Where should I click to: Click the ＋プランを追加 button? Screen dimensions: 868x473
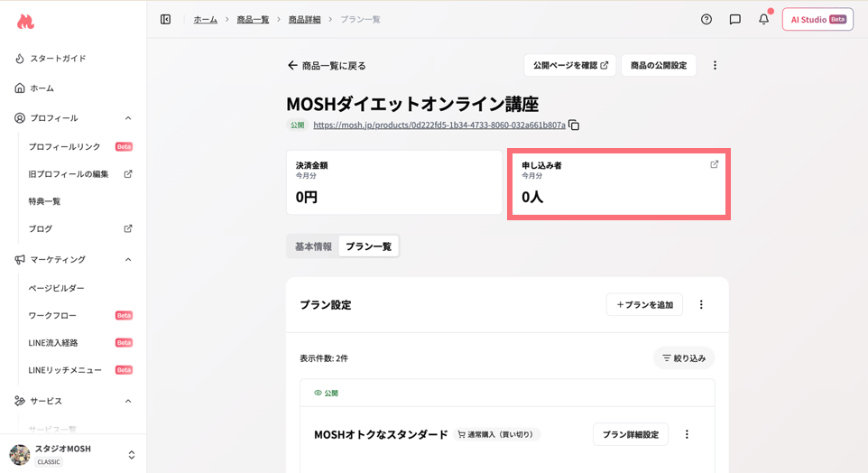(644, 304)
